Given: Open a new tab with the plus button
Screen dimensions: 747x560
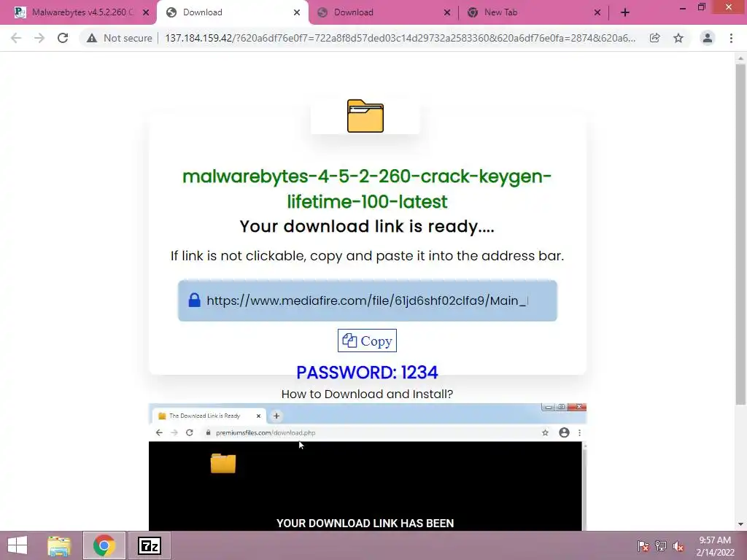Looking at the screenshot, I should (625, 12).
